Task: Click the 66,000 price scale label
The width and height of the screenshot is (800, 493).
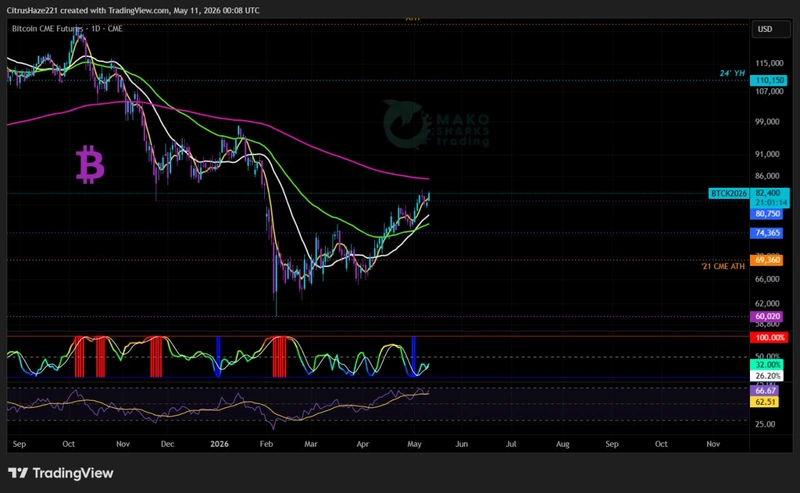Action: (x=767, y=279)
